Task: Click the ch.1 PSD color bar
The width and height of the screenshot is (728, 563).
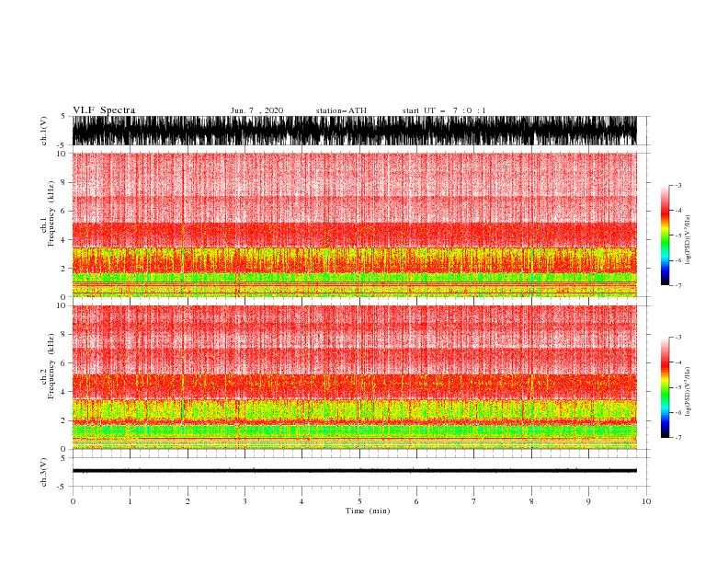Action: [665, 235]
